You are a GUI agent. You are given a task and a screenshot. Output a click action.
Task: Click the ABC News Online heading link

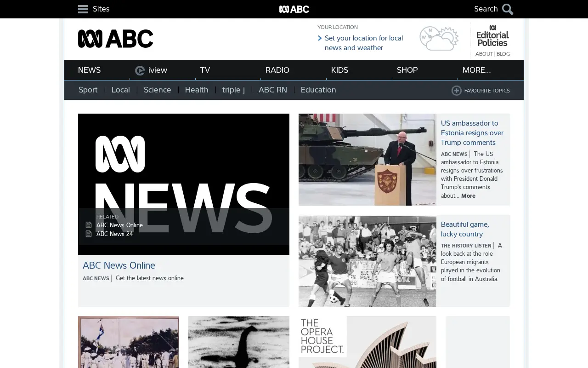(x=119, y=265)
